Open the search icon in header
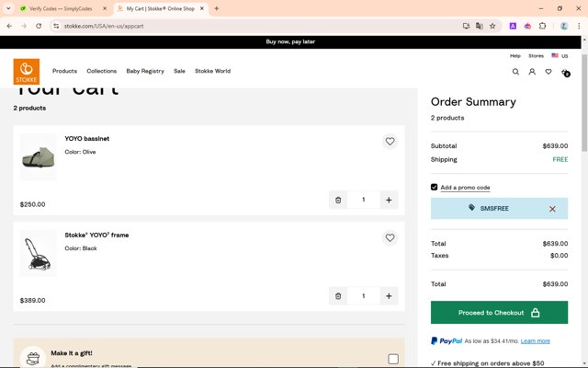This screenshot has width=588, height=368. pyautogui.click(x=515, y=72)
